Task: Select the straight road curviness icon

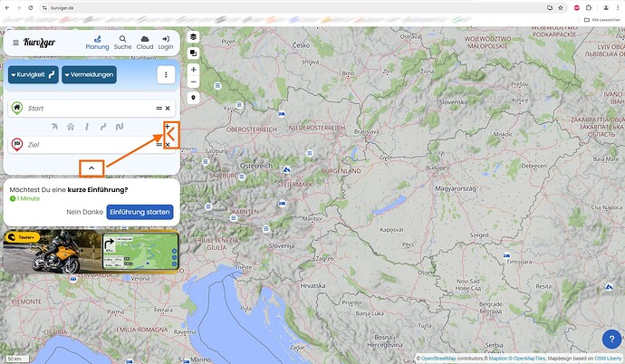Action: [x=86, y=127]
